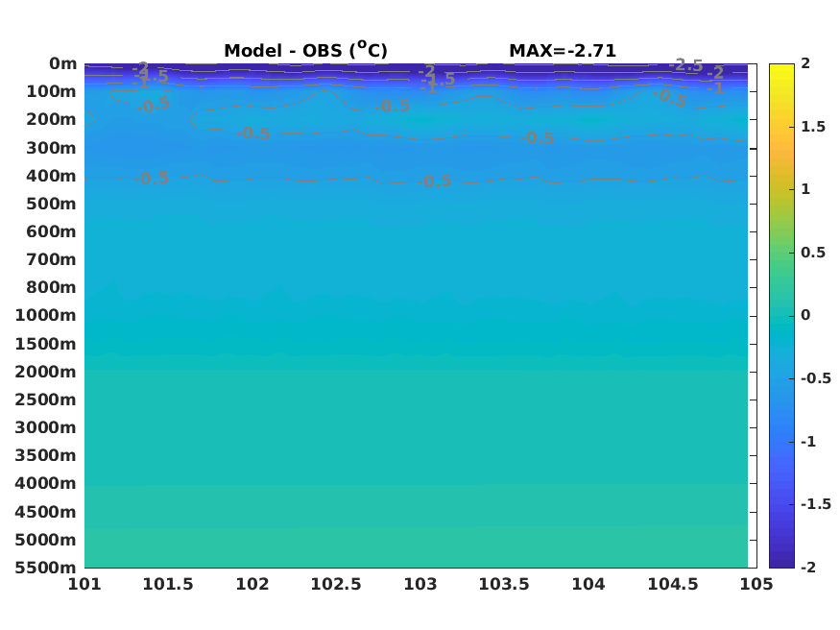Click the "104" horizontal axis label
Image resolution: width=840 pixels, height=630 pixels.
click(x=588, y=584)
